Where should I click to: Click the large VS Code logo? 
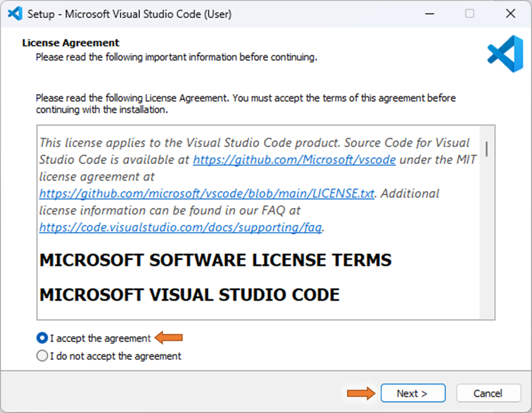point(505,54)
